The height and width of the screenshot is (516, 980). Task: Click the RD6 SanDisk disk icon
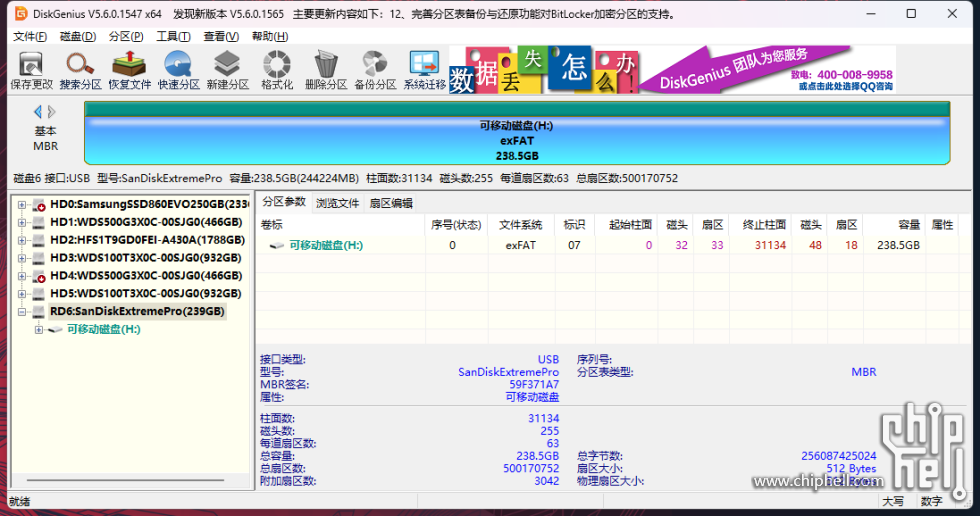[39, 312]
